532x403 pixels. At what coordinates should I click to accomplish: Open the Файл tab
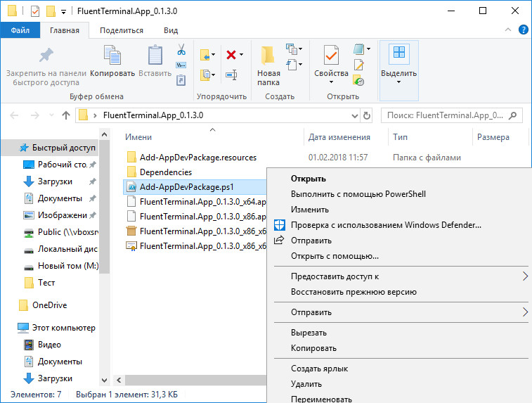point(20,30)
